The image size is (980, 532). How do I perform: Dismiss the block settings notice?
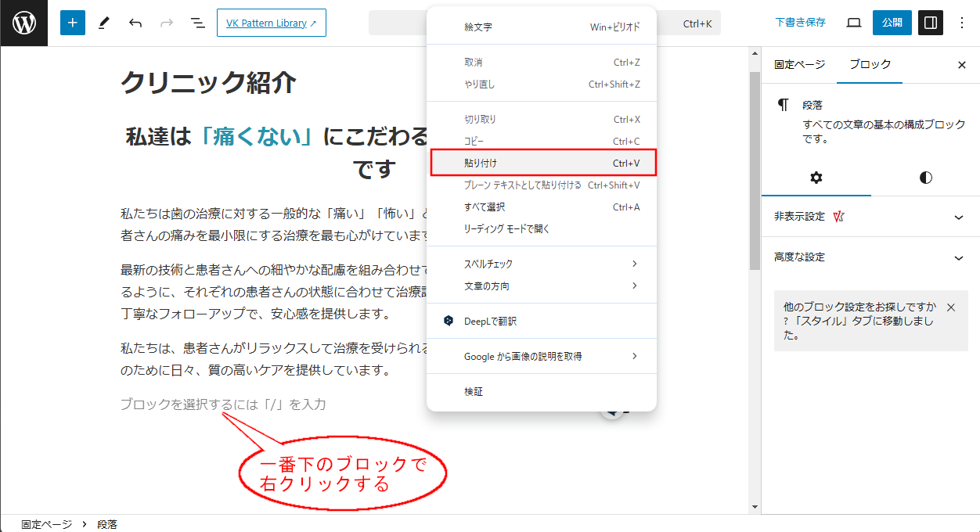(950, 307)
